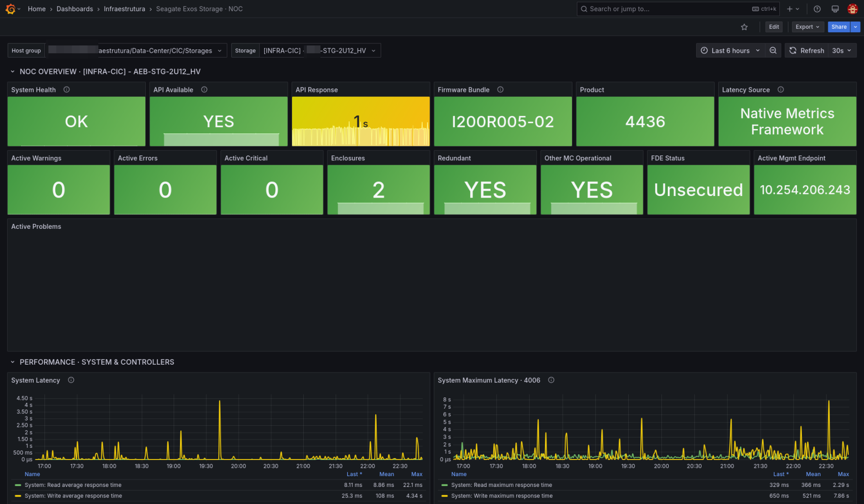Star this dashboard as favorite

(x=744, y=27)
